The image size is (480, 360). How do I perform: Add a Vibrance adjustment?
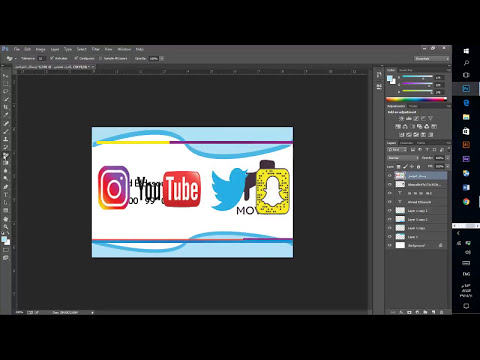(x=431, y=119)
